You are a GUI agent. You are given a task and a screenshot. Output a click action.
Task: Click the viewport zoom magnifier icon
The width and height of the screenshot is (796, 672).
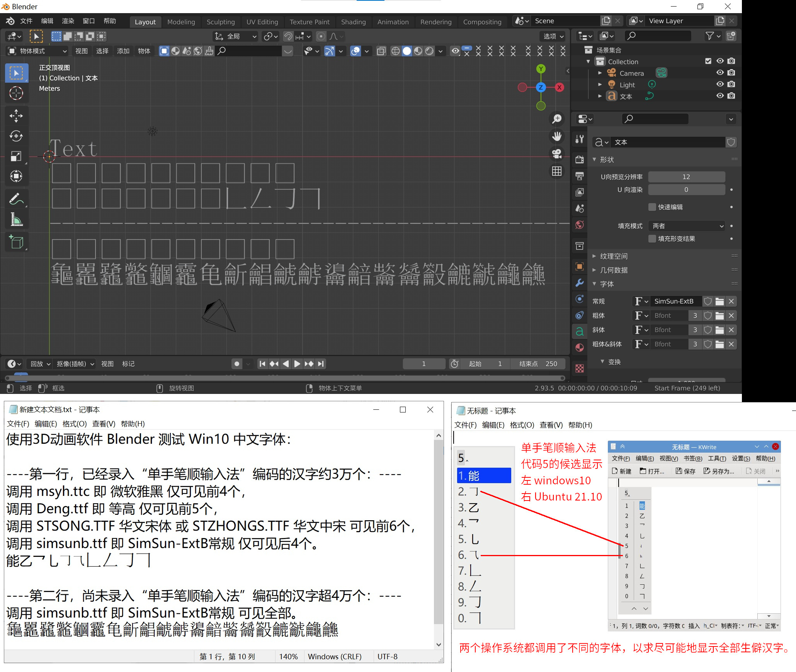point(557,119)
